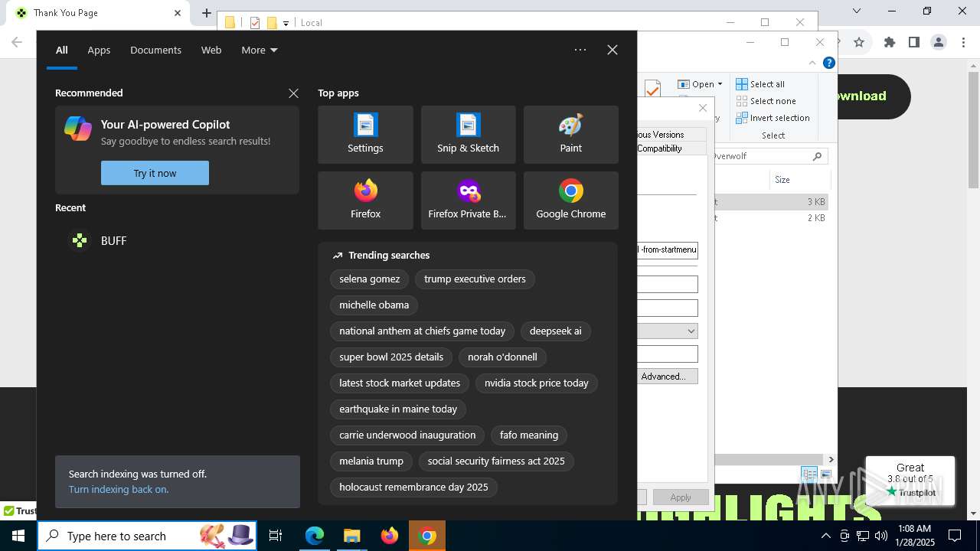Search super bowl 2025 details
This screenshot has height=551, width=980.
click(x=391, y=357)
